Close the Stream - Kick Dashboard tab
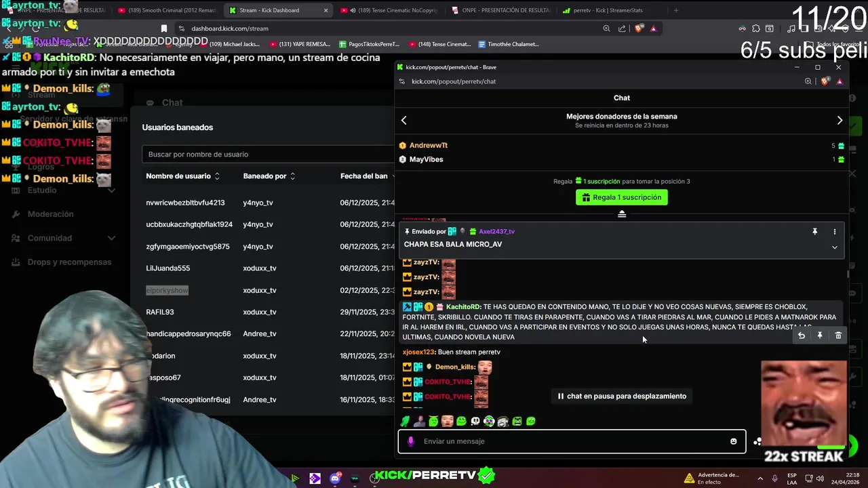868x488 pixels. (325, 10)
